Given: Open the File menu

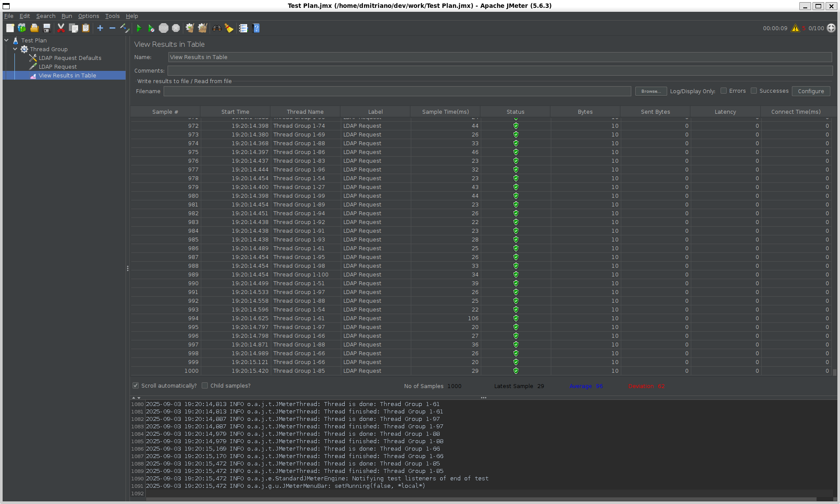Looking at the screenshot, I should tap(9, 16).
